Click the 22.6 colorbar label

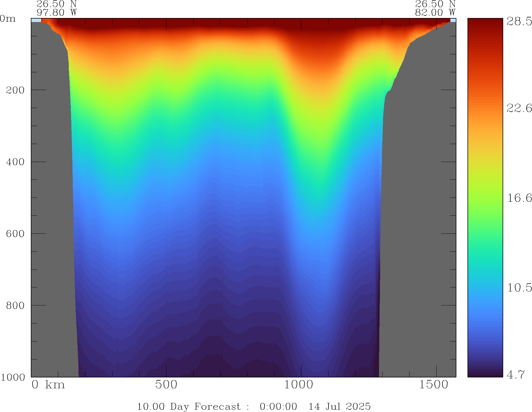click(x=519, y=108)
